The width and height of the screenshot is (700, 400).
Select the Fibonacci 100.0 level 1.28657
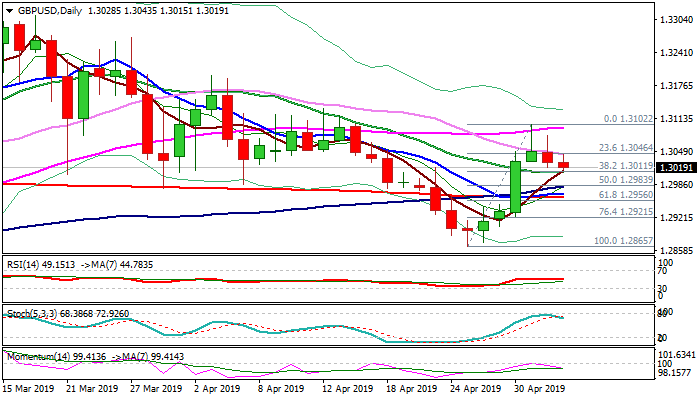(624, 241)
